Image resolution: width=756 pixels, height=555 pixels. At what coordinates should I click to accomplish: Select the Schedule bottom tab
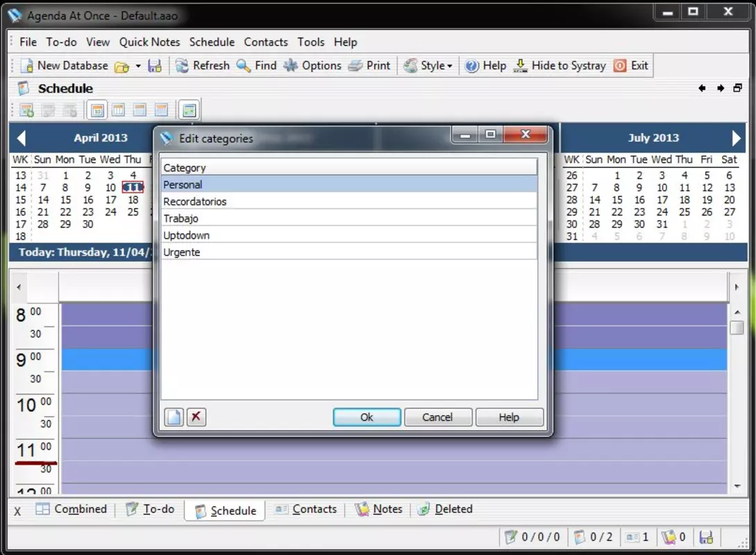225,511
